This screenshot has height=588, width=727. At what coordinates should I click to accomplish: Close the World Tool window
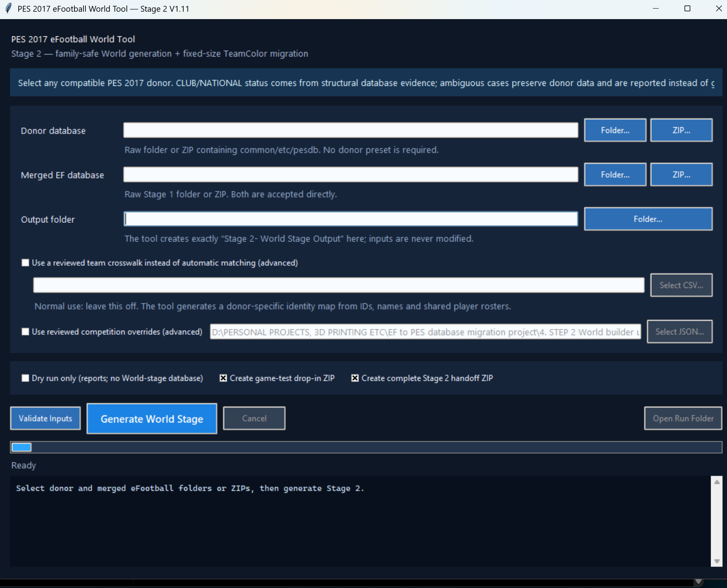tap(718, 9)
